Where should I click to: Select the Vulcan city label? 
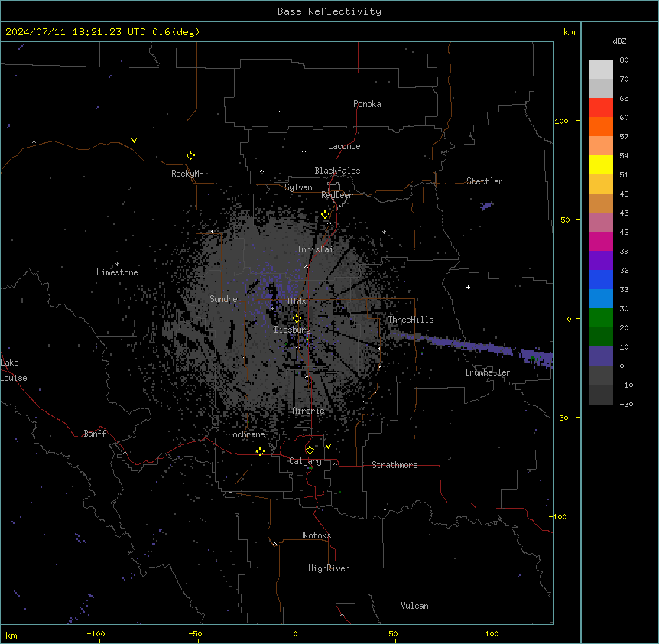pyautogui.click(x=414, y=606)
